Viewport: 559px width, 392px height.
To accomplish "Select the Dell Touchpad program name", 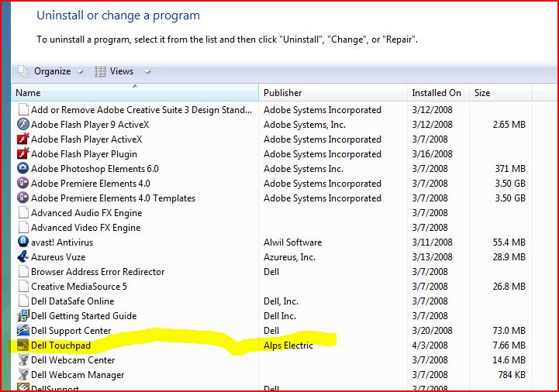I will 61,346.
